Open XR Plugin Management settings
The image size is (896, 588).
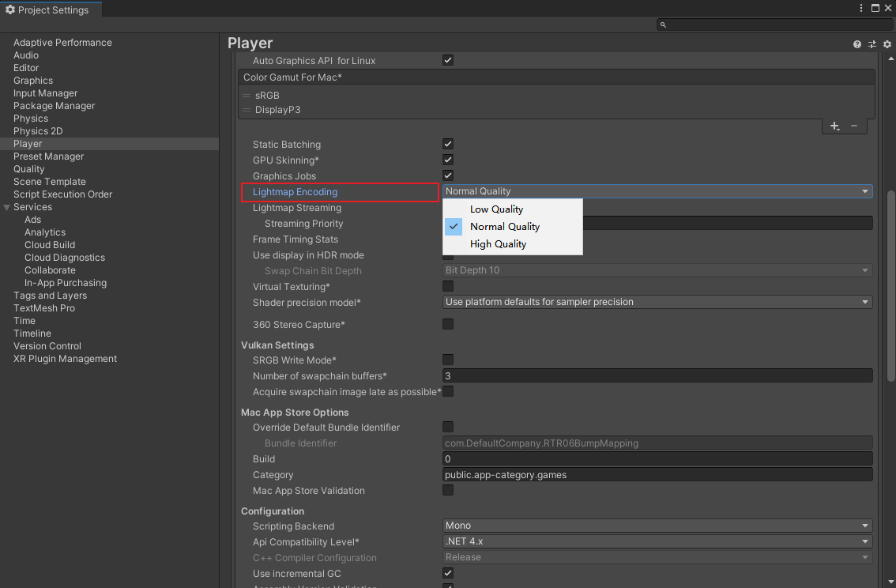[x=65, y=359]
